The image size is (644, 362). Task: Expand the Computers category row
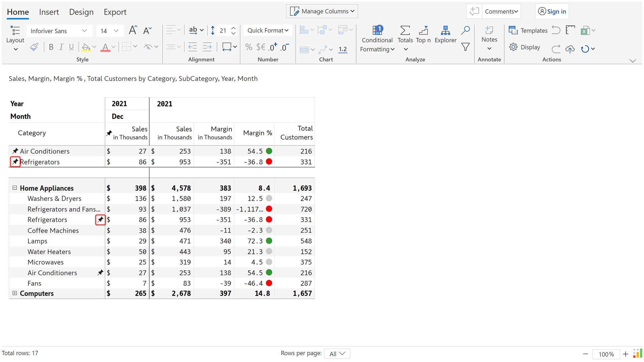(15, 293)
